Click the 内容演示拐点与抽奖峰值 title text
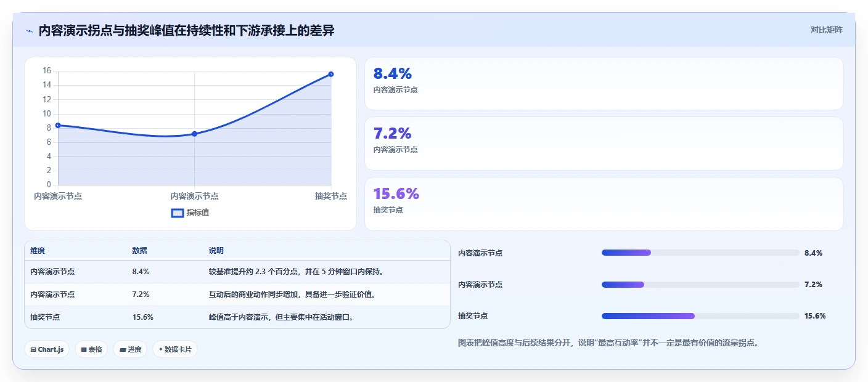The image size is (868, 382). point(186,31)
